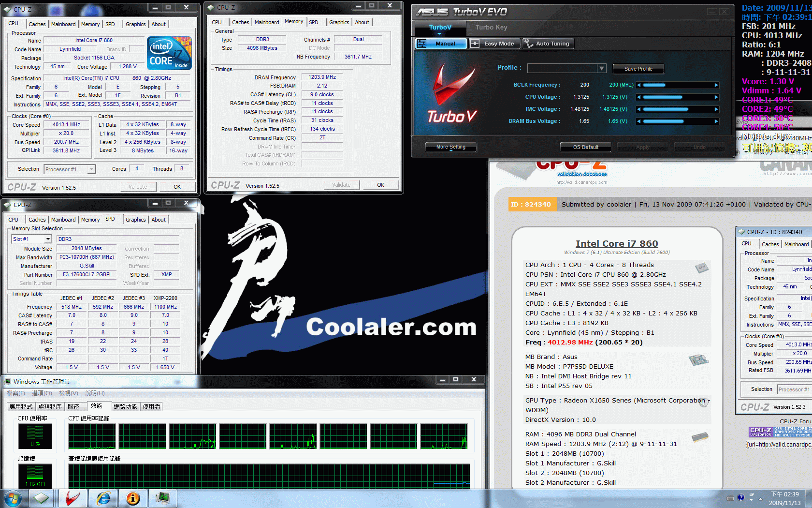Open Intel Core i7 860 link
Screen dimensions: 812x508
pos(617,244)
